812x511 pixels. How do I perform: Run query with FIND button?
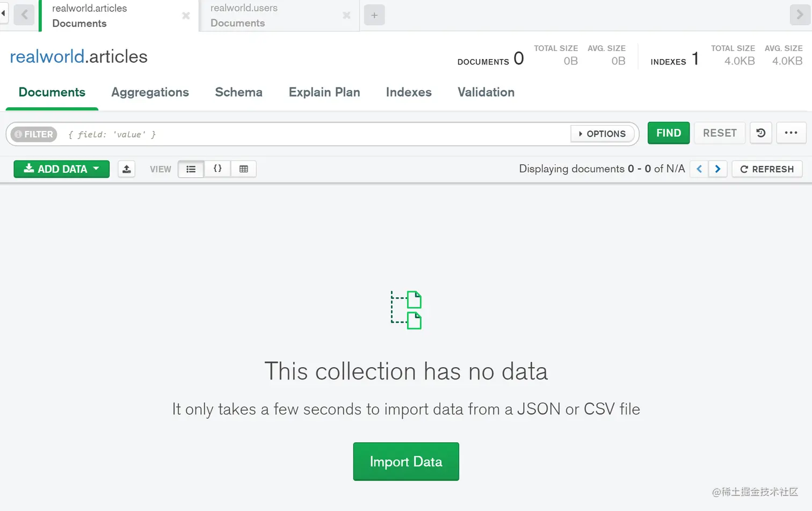point(669,133)
